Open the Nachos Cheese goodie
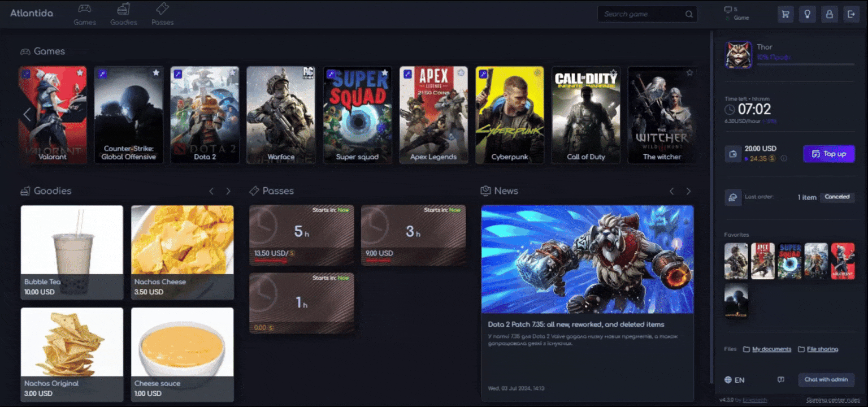 pos(183,252)
